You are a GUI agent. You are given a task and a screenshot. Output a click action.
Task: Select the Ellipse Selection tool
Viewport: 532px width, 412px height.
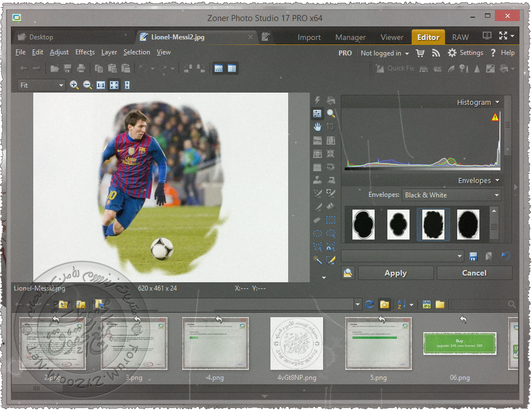click(x=317, y=233)
